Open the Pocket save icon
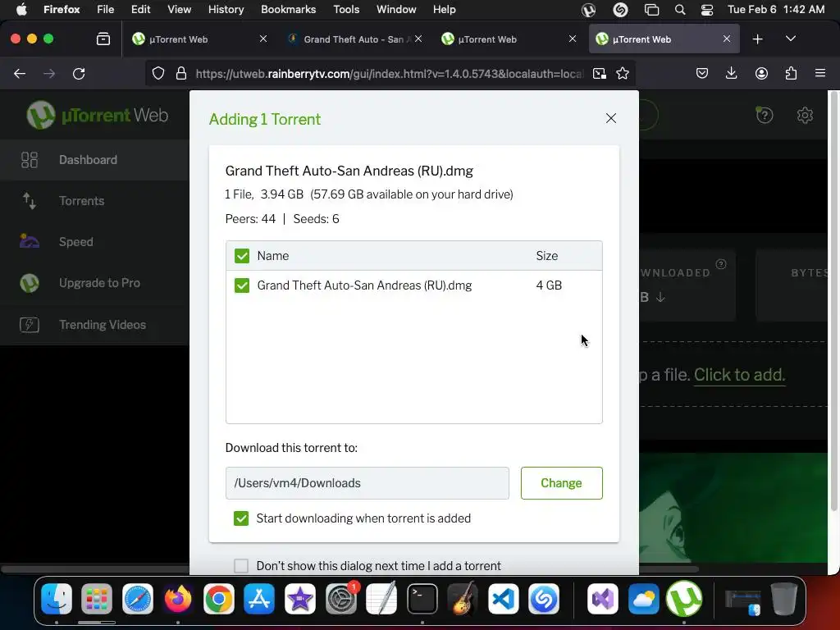This screenshot has width=840, height=630. [x=702, y=73]
